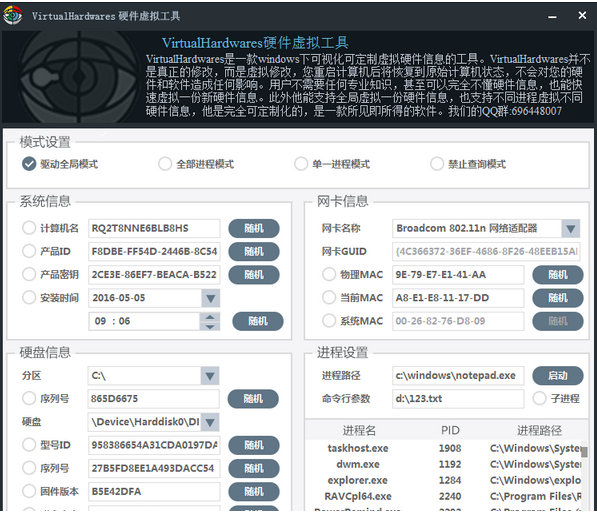This screenshot has height=512, width=597.
Task: Enable the 物理MAC radio button
Action: pyautogui.click(x=329, y=274)
